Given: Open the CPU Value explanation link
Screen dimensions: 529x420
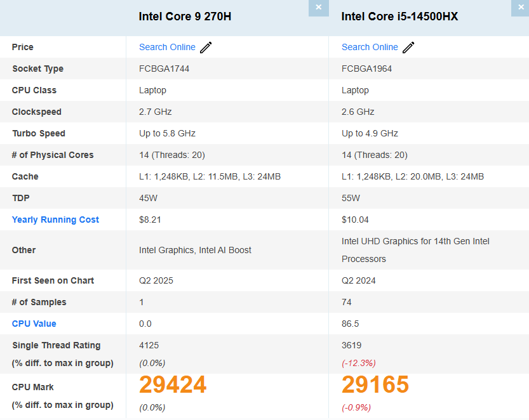Looking at the screenshot, I should pyautogui.click(x=34, y=324).
